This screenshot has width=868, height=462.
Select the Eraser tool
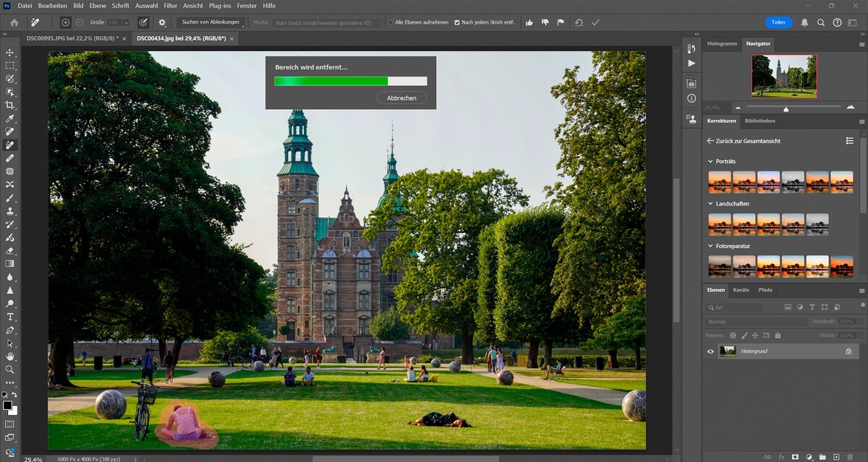(x=10, y=251)
